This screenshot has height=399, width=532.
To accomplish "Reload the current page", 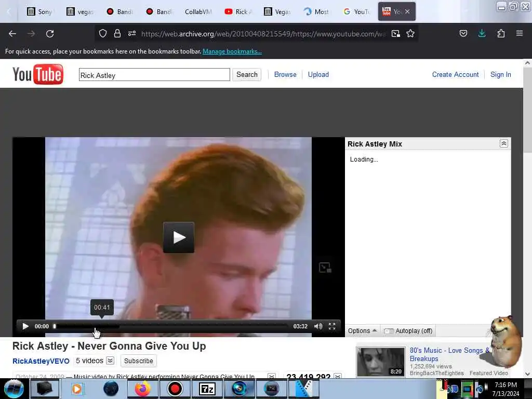I will click(x=50, y=34).
